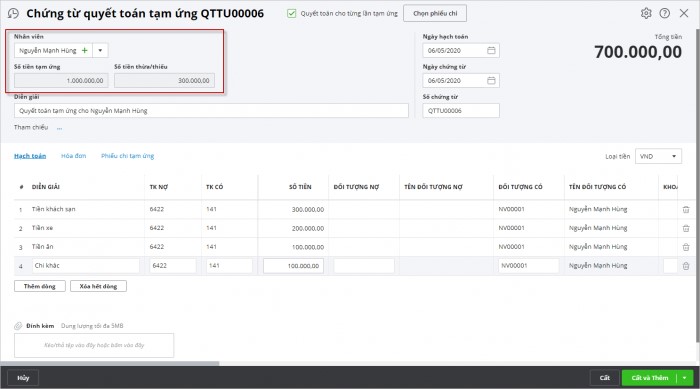Click the Chọn phiếu chi button

pyautogui.click(x=435, y=13)
